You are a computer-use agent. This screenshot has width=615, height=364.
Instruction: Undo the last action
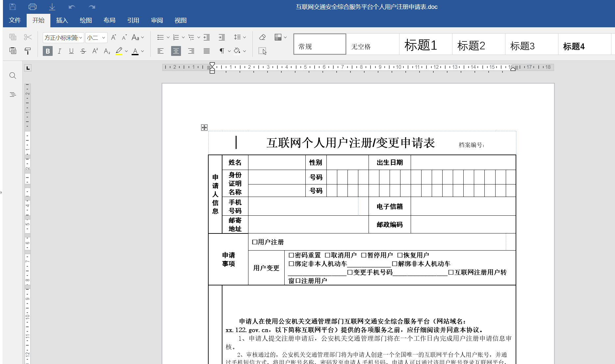click(72, 7)
